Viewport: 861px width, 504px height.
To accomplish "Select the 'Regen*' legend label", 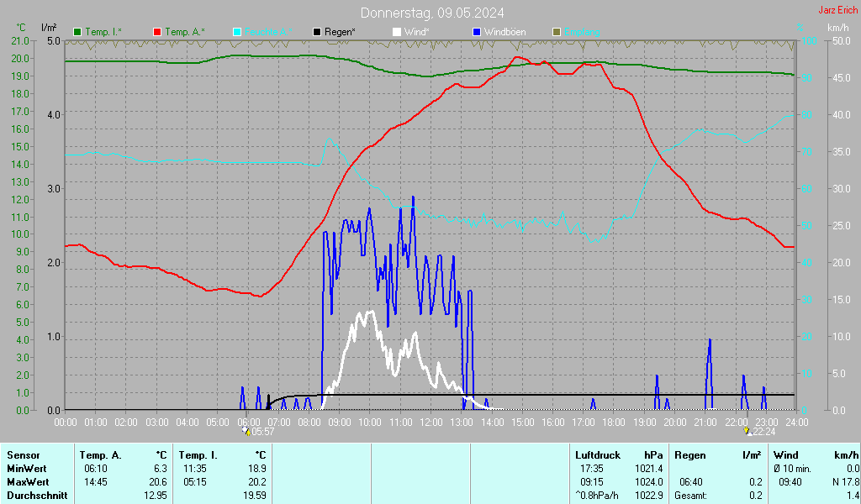I will [340, 33].
